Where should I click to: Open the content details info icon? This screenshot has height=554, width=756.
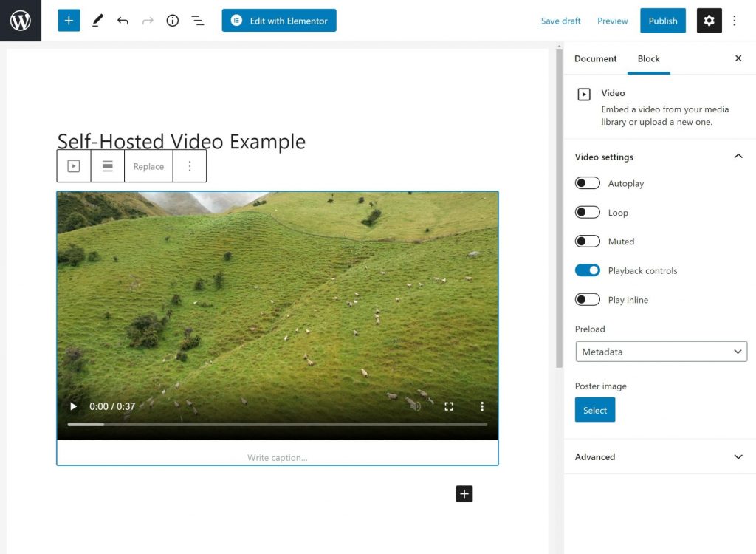click(x=173, y=21)
